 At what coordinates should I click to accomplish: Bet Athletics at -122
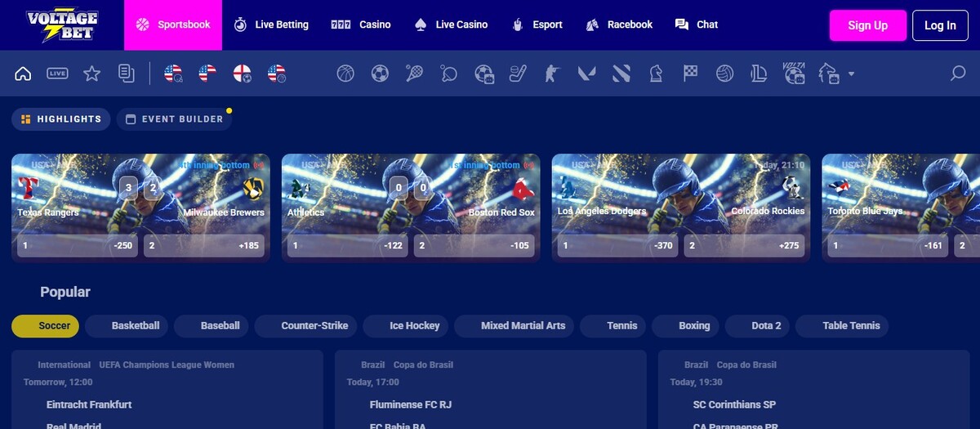[x=348, y=245]
